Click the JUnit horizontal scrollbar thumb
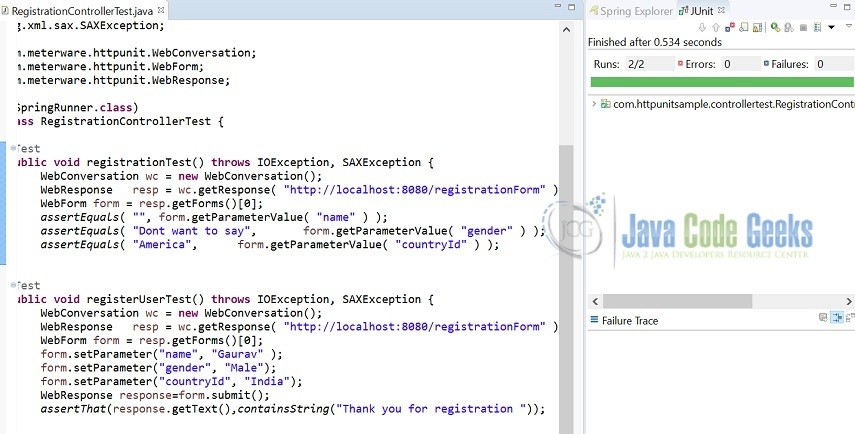This screenshot has height=434, width=855. click(x=677, y=301)
